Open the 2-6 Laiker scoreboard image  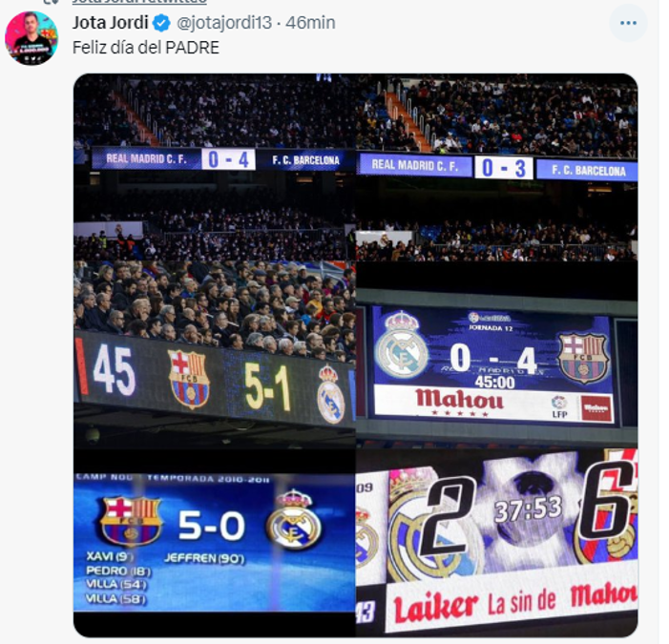coord(497,543)
